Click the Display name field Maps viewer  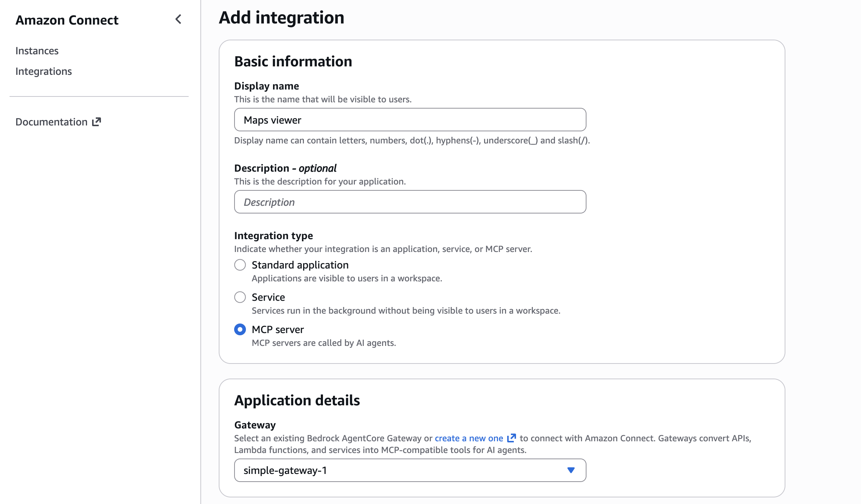[x=410, y=120]
